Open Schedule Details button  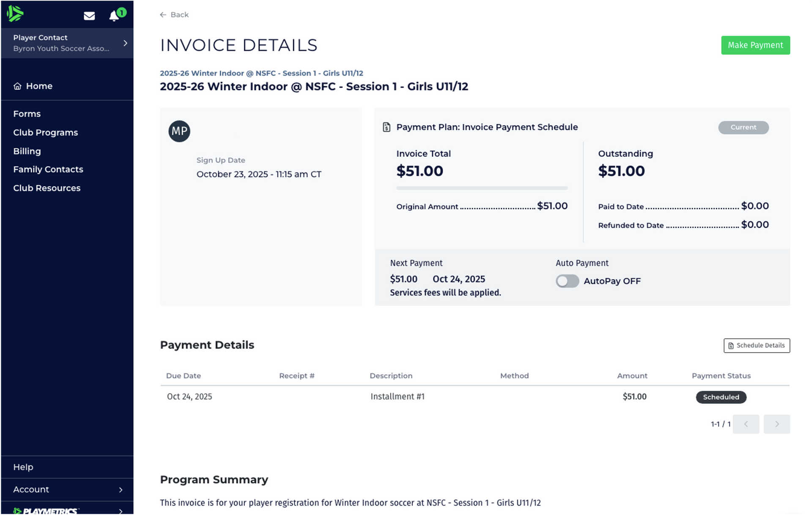(x=756, y=345)
